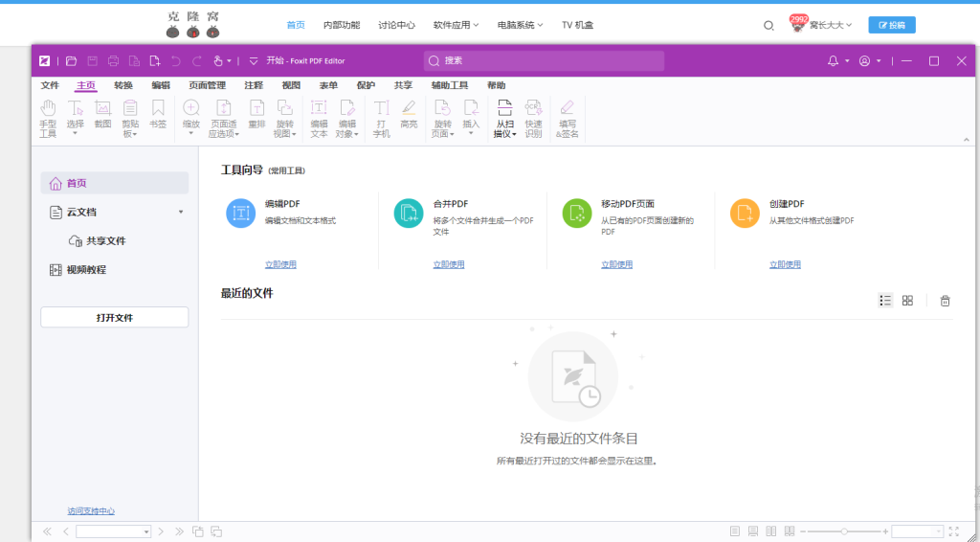980x542 pixels.
Task: Open the 文件 menu tab
Action: point(50,85)
